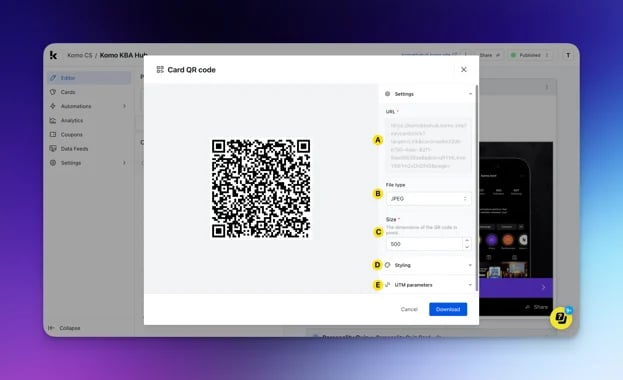Screen dimensions: 623x380
Task: Open the panel's three-dot options menu
Action: tap(547, 87)
